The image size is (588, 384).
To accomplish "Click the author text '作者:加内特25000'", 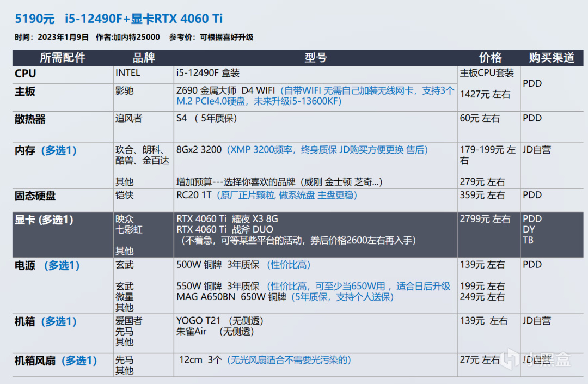I will point(128,37).
